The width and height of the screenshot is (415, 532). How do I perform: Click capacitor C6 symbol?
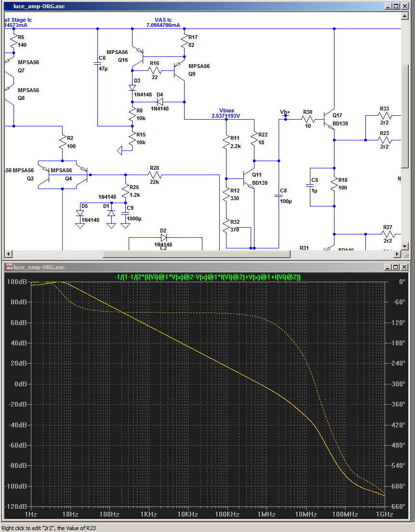98,63
